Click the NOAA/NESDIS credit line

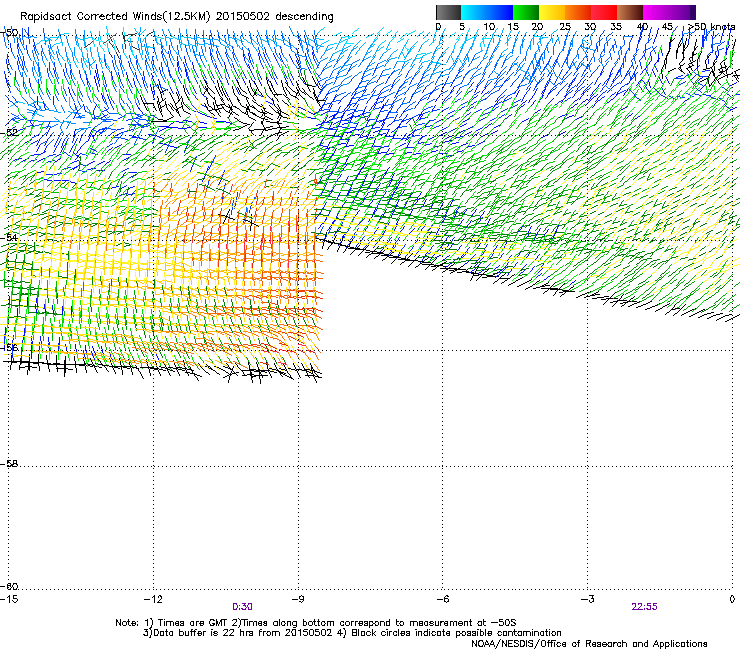point(589,644)
